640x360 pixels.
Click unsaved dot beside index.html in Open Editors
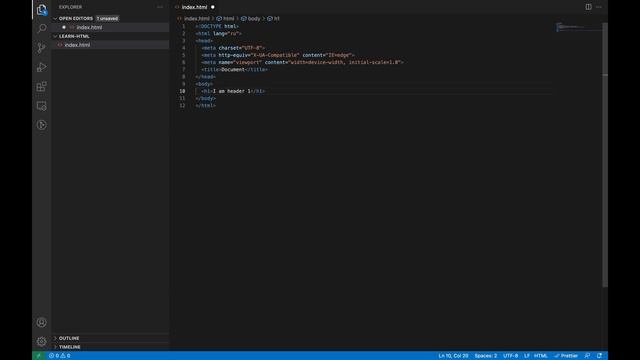64,27
